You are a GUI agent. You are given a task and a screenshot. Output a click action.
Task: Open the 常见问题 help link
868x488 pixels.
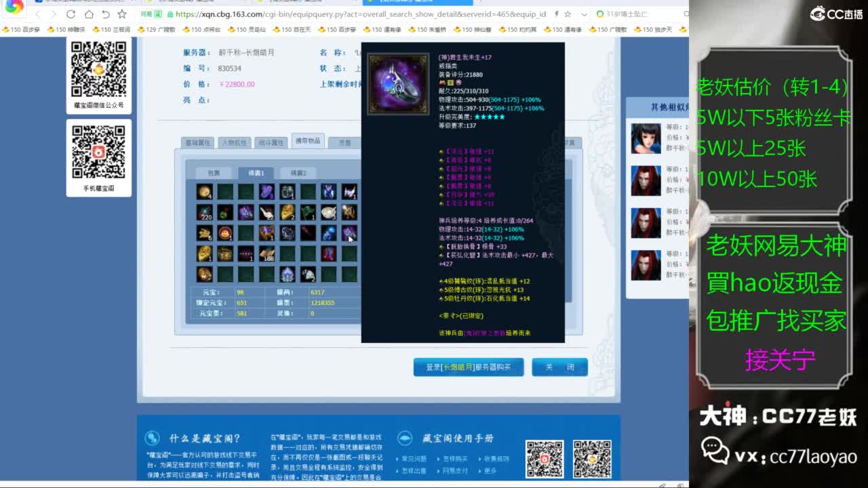pos(416,459)
